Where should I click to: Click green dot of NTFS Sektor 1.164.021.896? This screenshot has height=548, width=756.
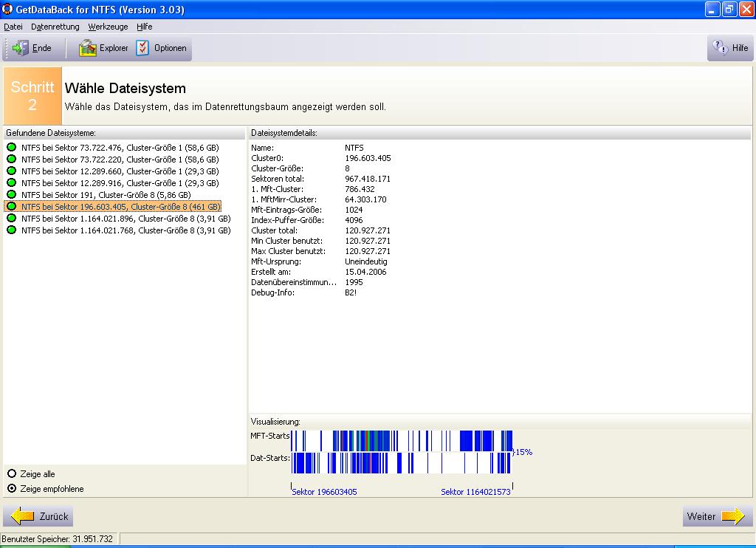point(12,218)
